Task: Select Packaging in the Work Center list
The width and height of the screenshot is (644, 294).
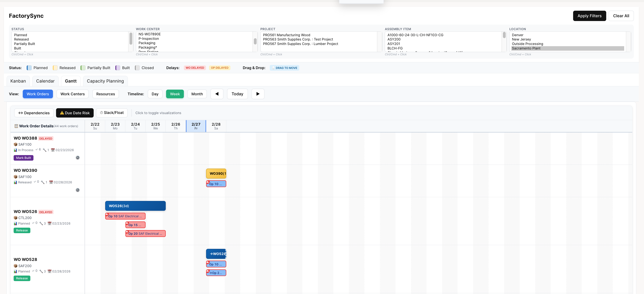Action: [x=147, y=43]
